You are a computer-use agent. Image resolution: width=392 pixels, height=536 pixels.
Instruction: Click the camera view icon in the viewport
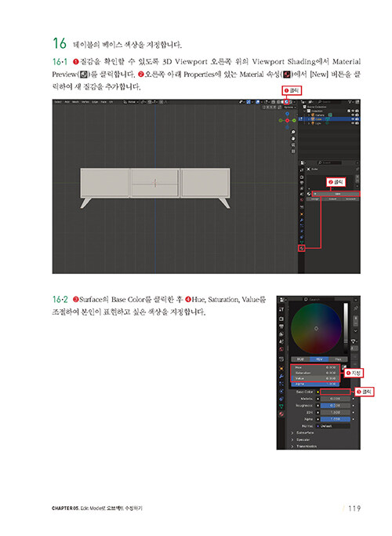coord(293,144)
